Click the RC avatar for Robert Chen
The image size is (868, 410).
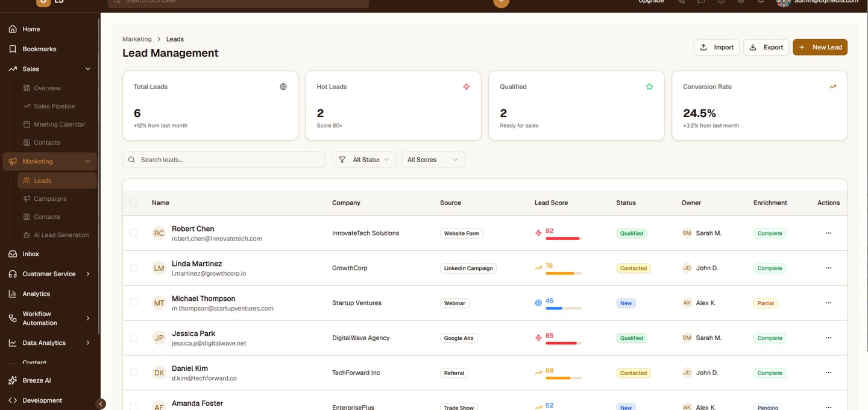point(159,233)
